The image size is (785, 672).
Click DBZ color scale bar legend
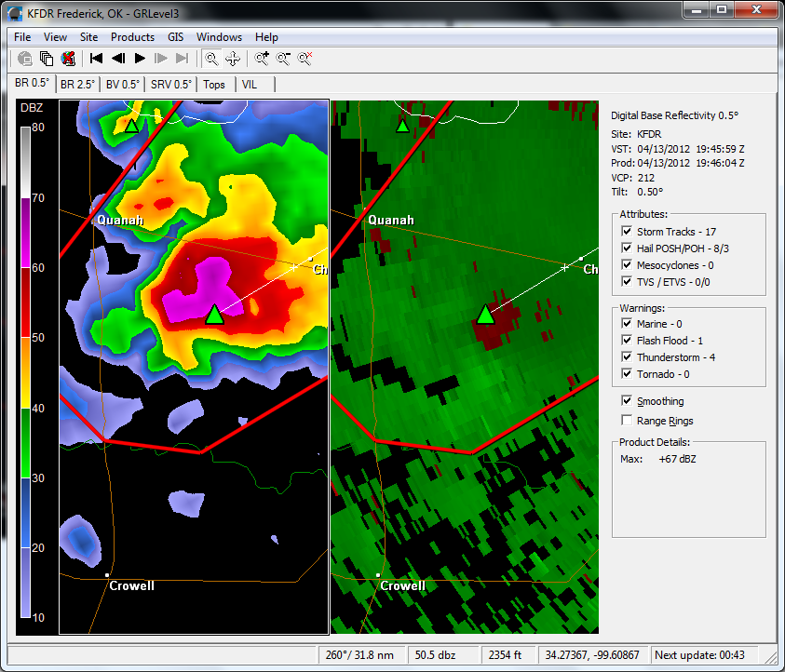(25, 372)
